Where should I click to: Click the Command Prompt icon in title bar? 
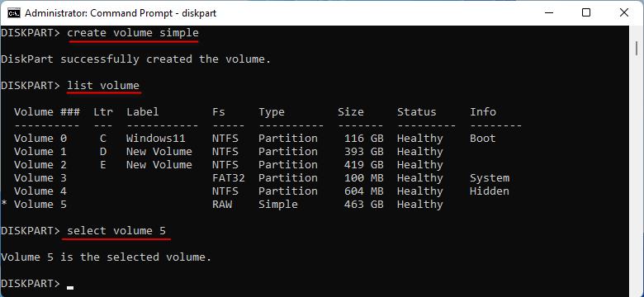click(14, 13)
